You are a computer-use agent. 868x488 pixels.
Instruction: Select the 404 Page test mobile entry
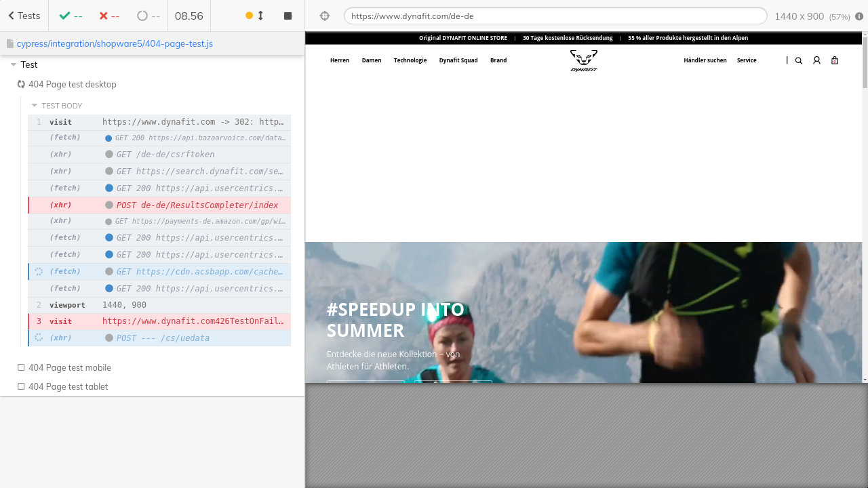tap(69, 367)
